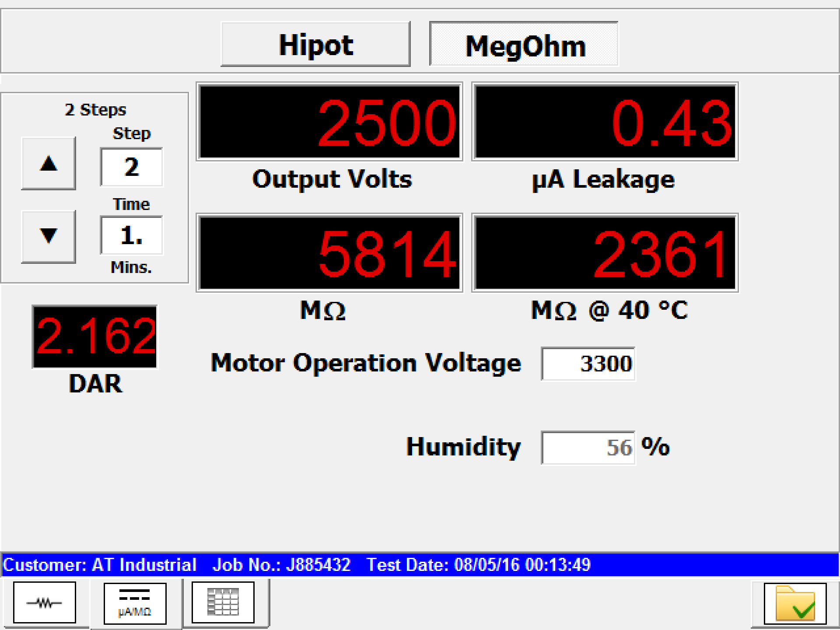Open the resistor test icon
Image resolution: width=840 pixels, height=630 pixels.
(45, 602)
